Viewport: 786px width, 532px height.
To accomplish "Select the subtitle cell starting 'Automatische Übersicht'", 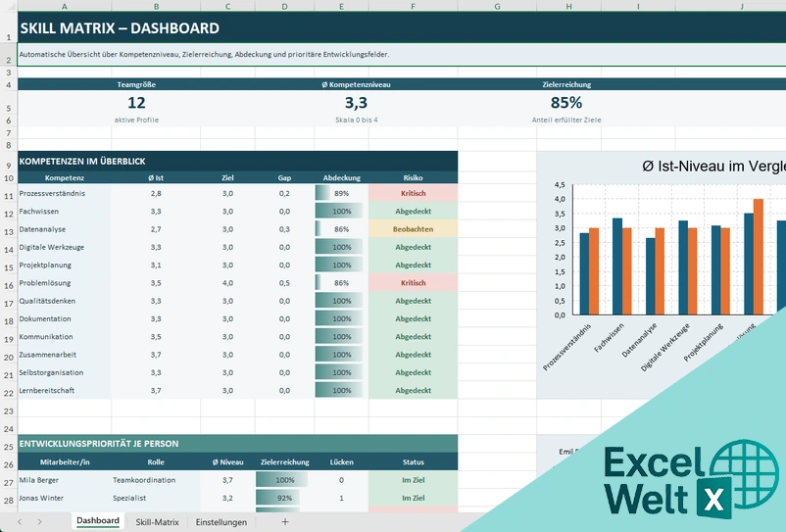I will (402, 55).
